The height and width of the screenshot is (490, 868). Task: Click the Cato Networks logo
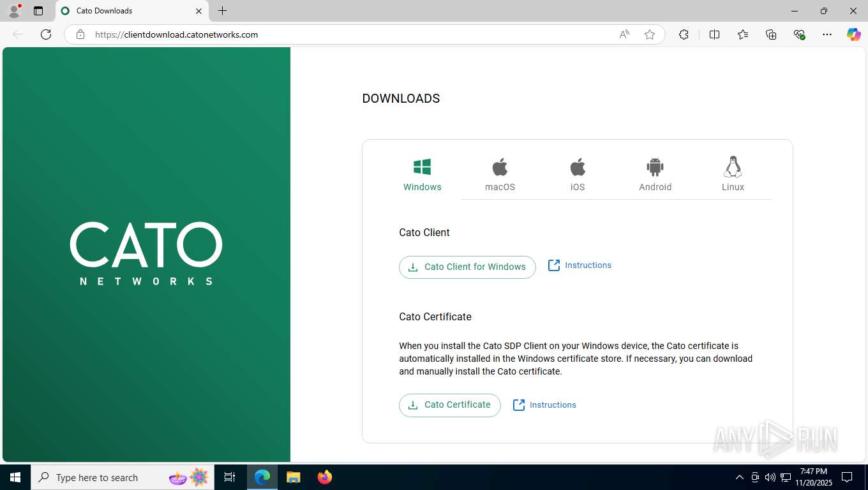click(x=146, y=253)
